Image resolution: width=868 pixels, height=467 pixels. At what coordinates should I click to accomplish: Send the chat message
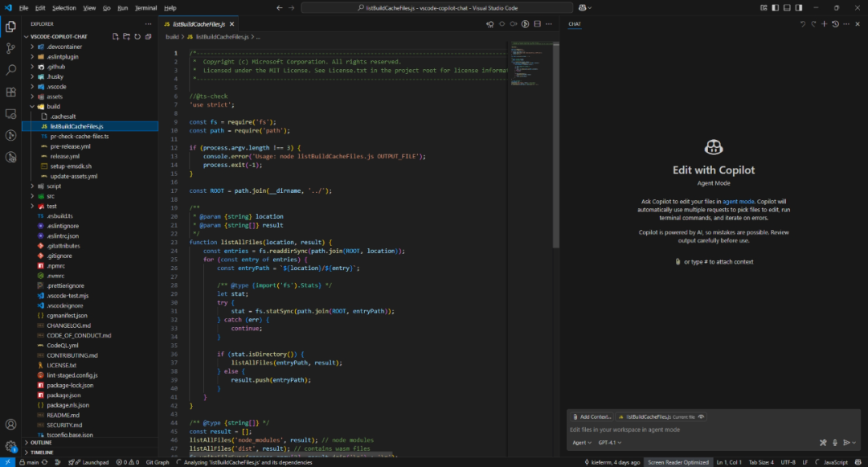(x=846, y=443)
